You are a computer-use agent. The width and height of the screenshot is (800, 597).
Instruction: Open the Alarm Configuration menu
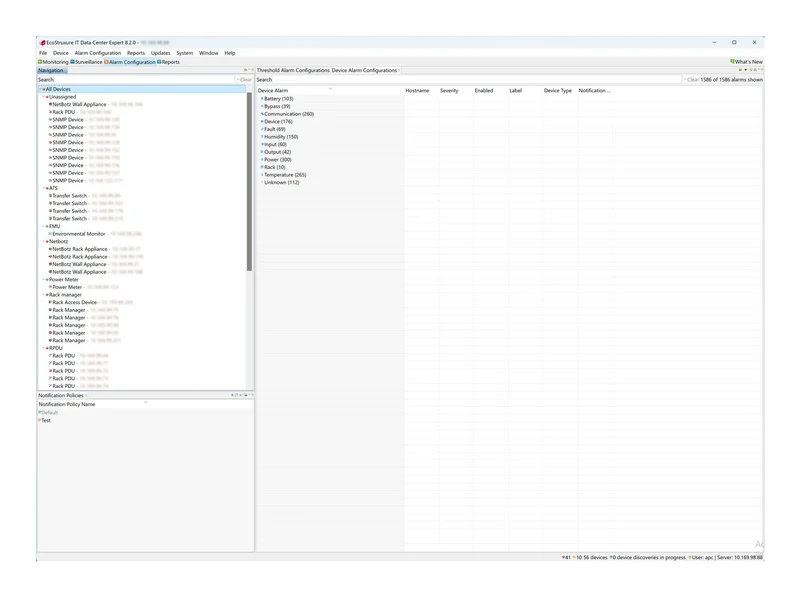click(x=97, y=53)
